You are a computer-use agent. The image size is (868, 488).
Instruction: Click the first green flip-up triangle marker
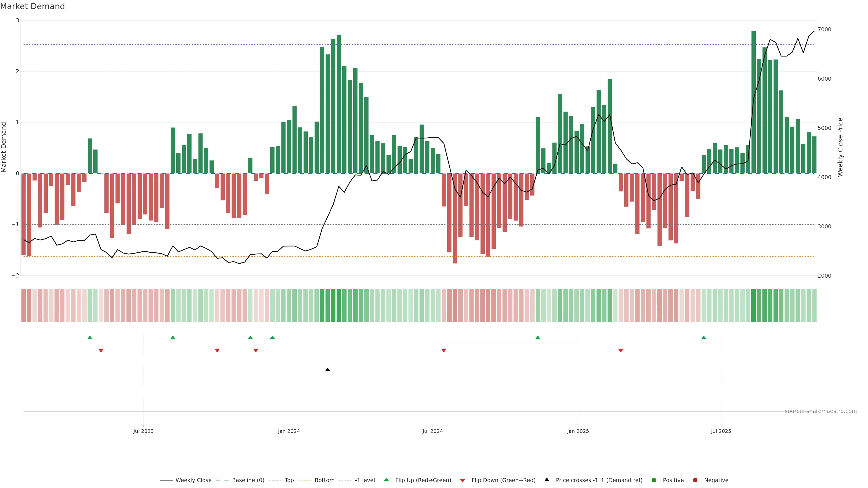coord(90,338)
